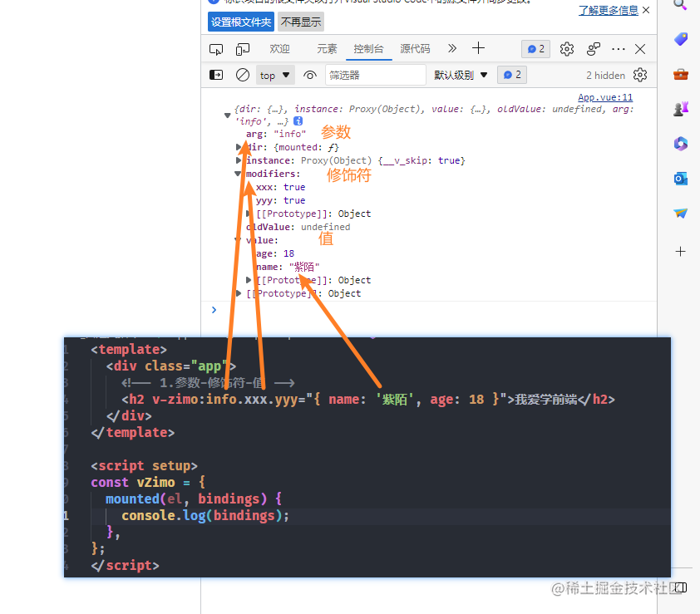The height and width of the screenshot is (614, 700).
Task: Switch to the 控制台 tab
Action: pos(369,49)
